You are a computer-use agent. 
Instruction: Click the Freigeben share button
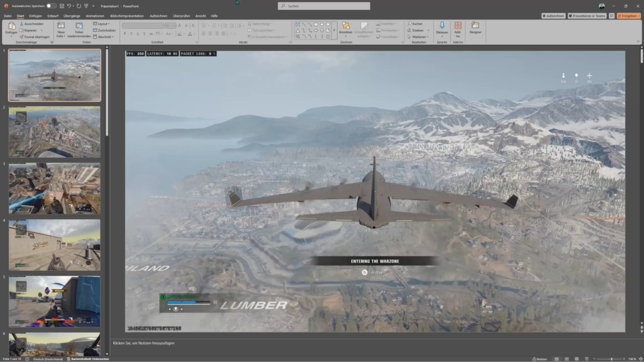tap(629, 16)
